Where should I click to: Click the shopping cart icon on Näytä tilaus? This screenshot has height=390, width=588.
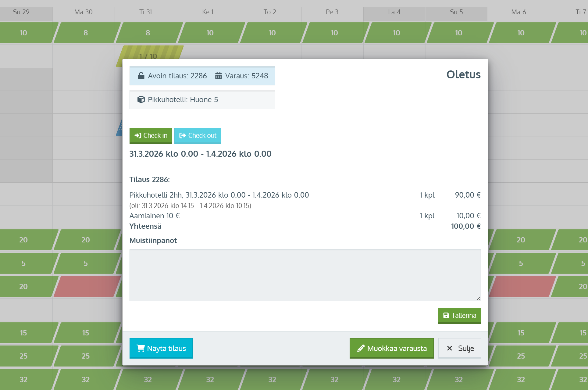[x=140, y=348]
